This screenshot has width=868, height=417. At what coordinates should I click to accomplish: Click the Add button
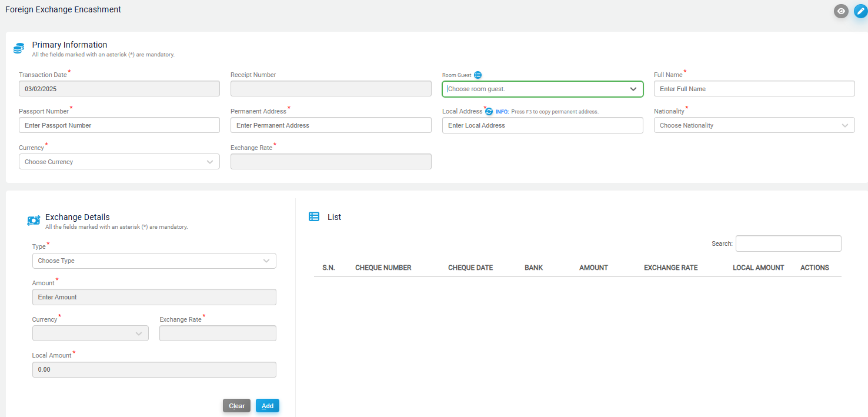[268, 406]
